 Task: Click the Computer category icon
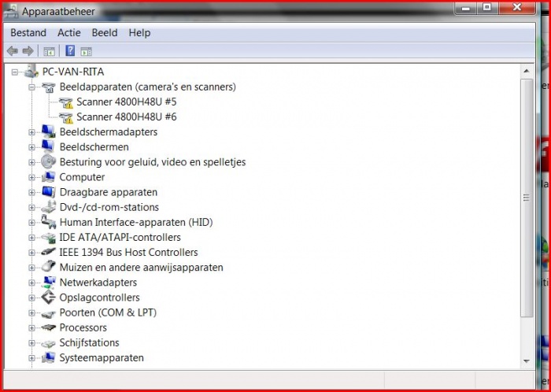tap(48, 176)
